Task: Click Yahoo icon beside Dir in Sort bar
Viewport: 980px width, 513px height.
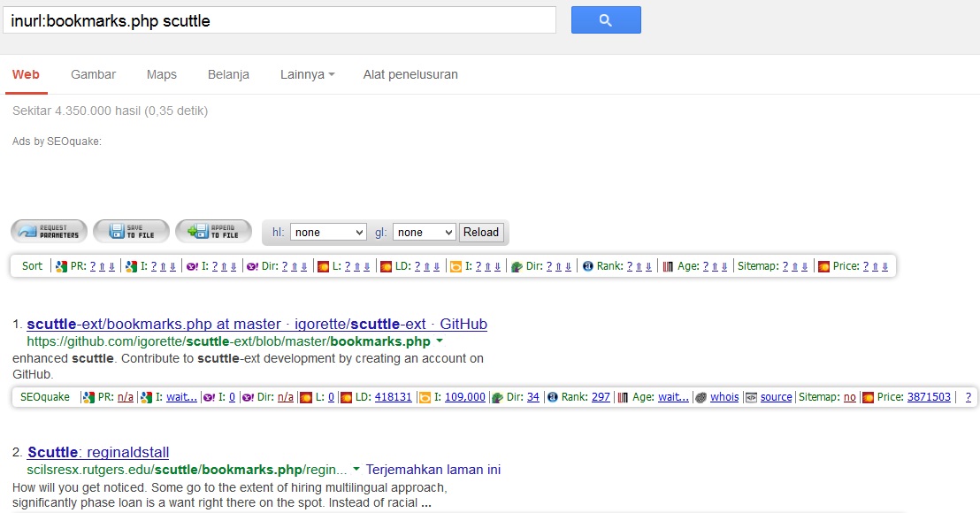Action: [x=252, y=266]
